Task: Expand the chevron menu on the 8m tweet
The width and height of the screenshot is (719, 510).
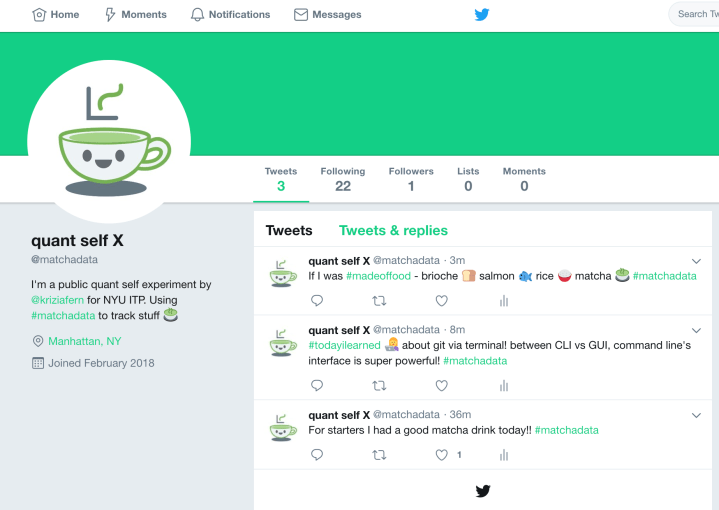Action: (696, 331)
